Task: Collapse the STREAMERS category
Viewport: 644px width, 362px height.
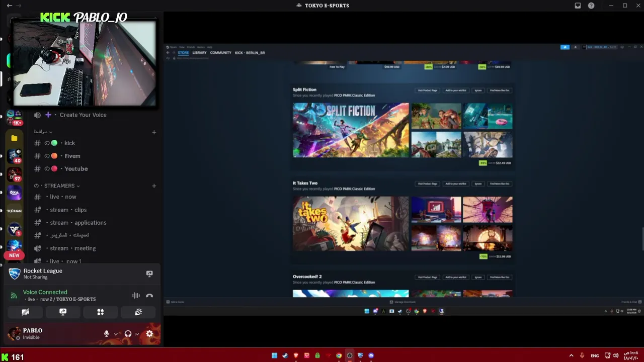Action: click(x=57, y=186)
